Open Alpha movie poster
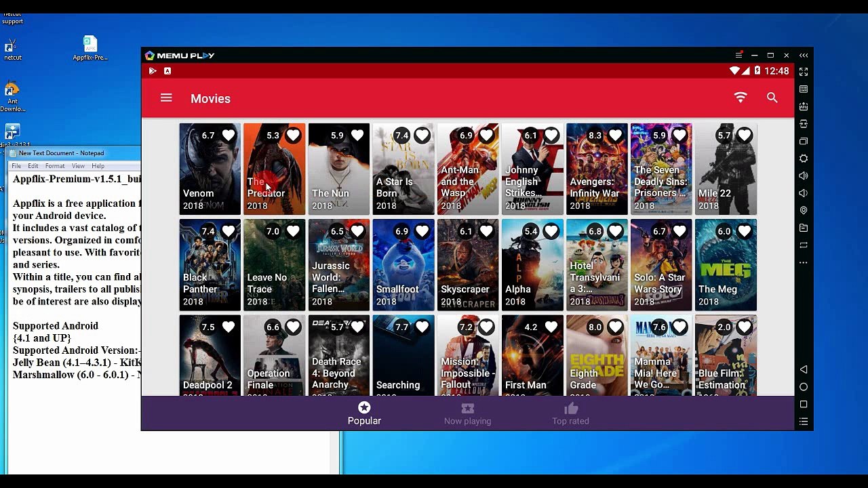Viewport: 868px width, 488px height. [x=532, y=265]
